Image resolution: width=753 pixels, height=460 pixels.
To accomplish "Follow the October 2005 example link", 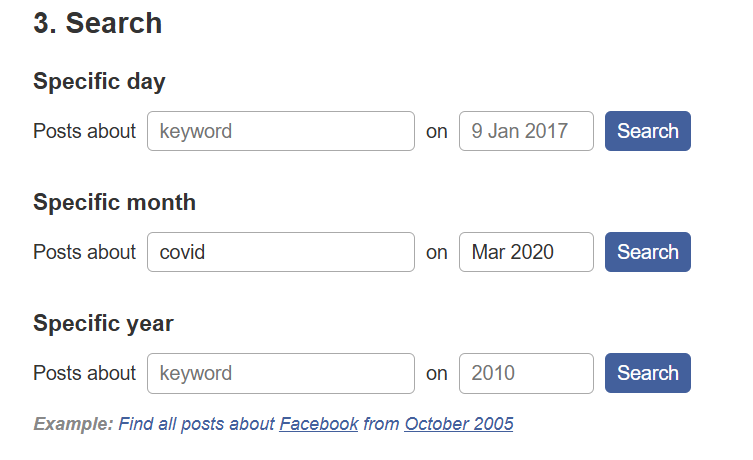I will pos(458,424).
